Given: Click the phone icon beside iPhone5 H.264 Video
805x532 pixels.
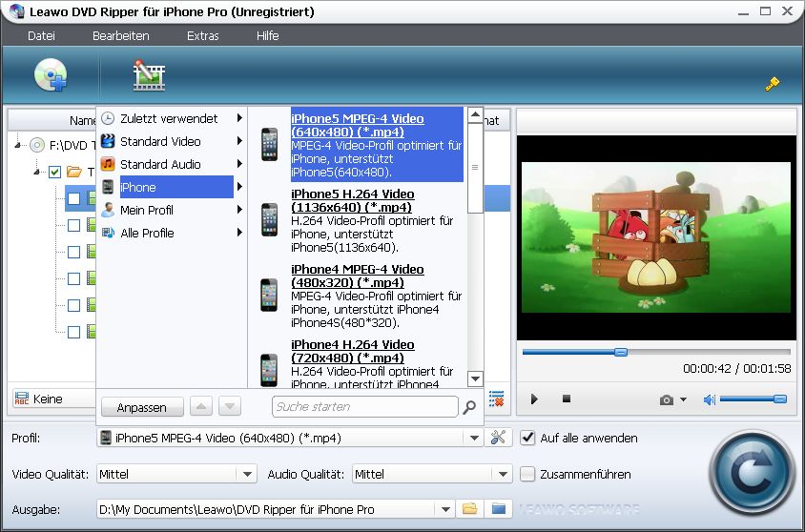Looking at the screenshot, I should click(270, 220).
